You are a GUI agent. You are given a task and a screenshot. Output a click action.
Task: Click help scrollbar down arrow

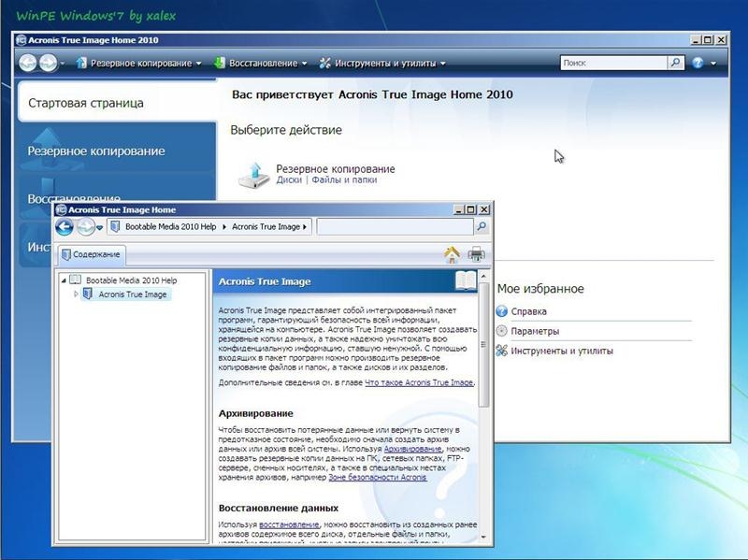pyautogui.click(x=483, y=538)
